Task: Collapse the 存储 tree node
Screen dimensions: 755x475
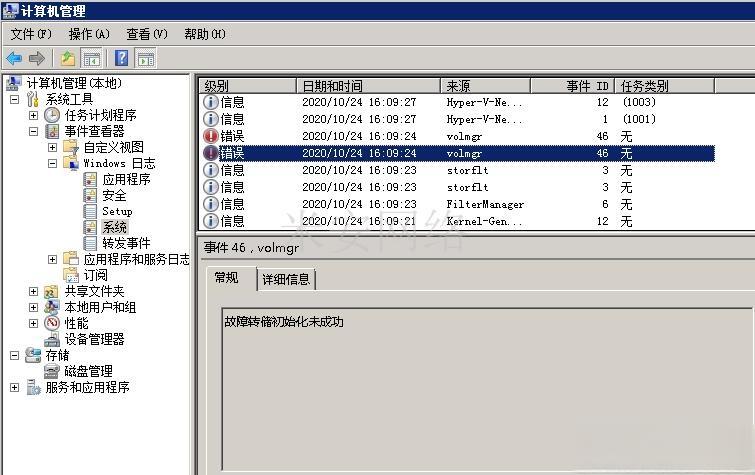Action: (x=14, y=355)
